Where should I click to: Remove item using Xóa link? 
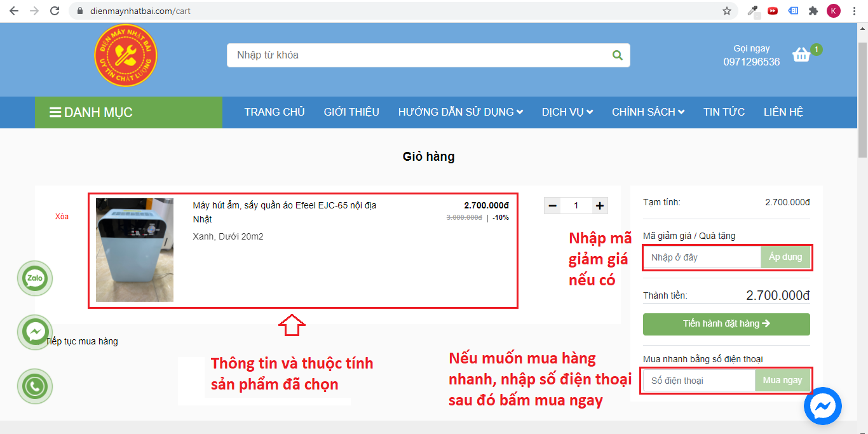(62, 217)
